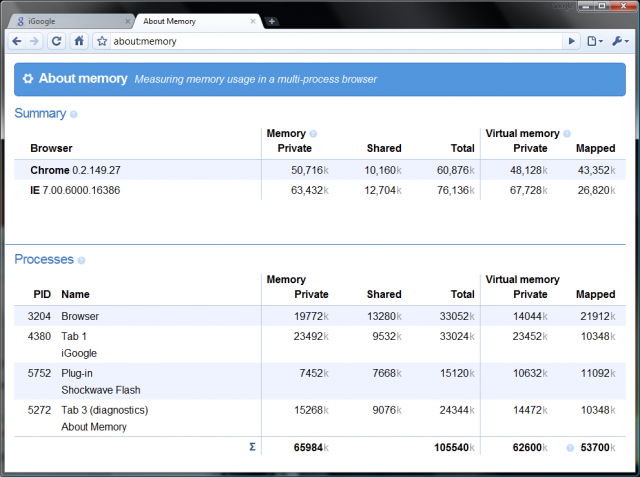Viewport: 640px width, 477px height.
Task: Maximize the Chrome window
Action: point(602,6)
